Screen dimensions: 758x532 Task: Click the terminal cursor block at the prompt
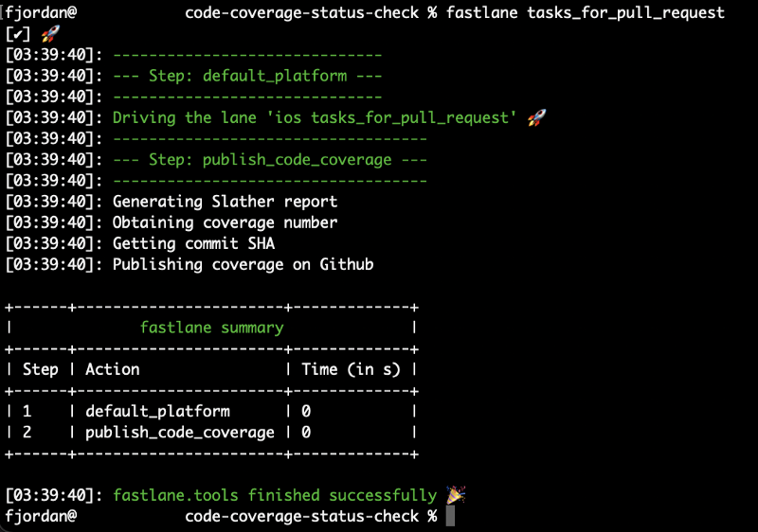coord(450,516)
